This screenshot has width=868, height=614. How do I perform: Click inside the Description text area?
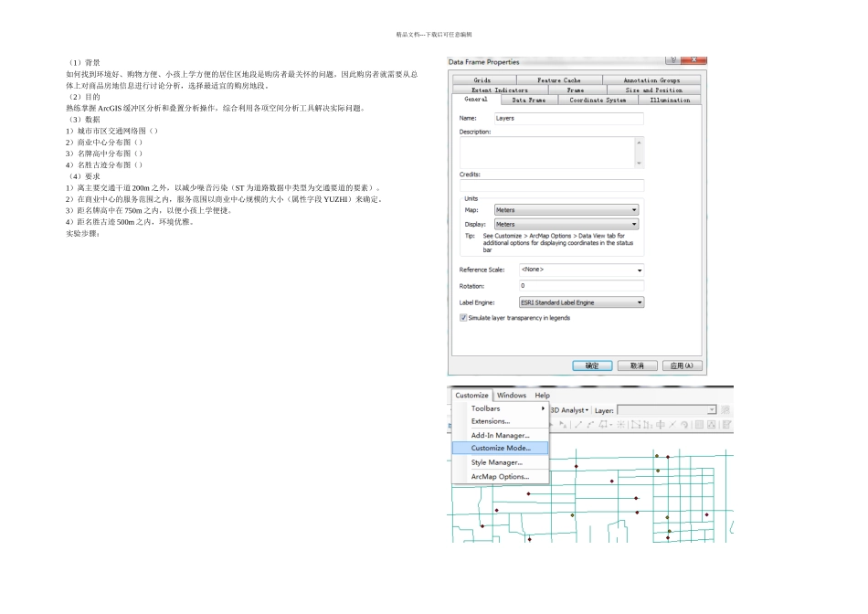click(547, 153)
